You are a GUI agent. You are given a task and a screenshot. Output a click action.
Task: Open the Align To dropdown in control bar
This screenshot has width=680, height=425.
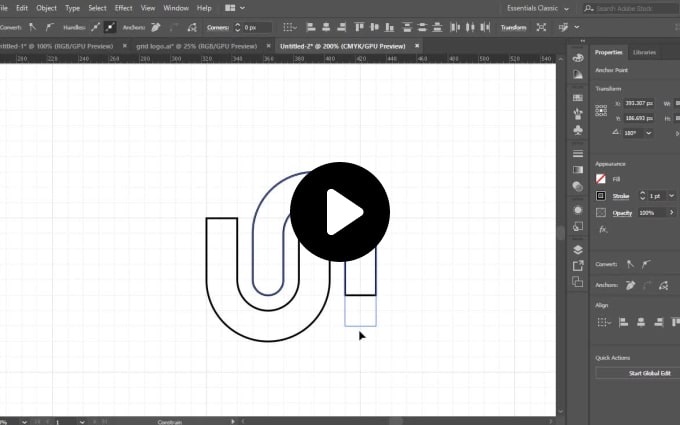point(290,27)
